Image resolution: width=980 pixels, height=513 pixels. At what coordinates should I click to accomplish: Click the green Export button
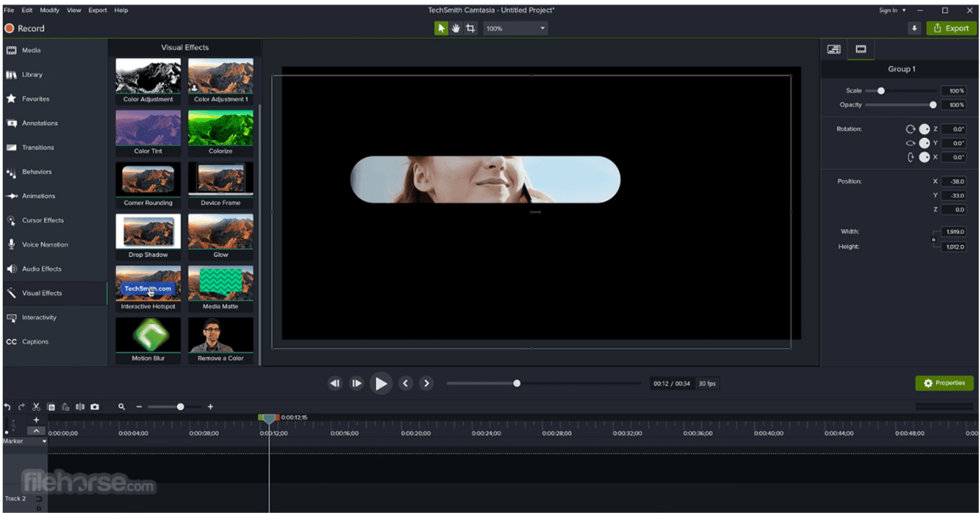(951, 29)
